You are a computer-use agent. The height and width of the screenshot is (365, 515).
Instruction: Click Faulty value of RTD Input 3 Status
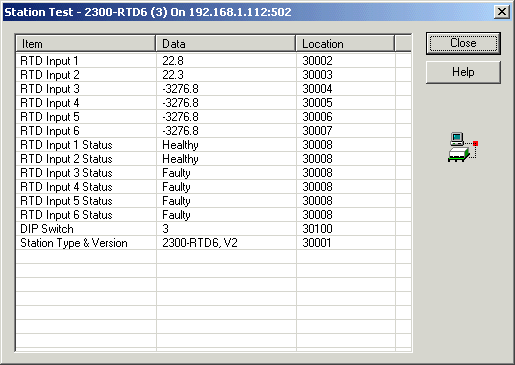pyautogui.click(x=176, y=173)
